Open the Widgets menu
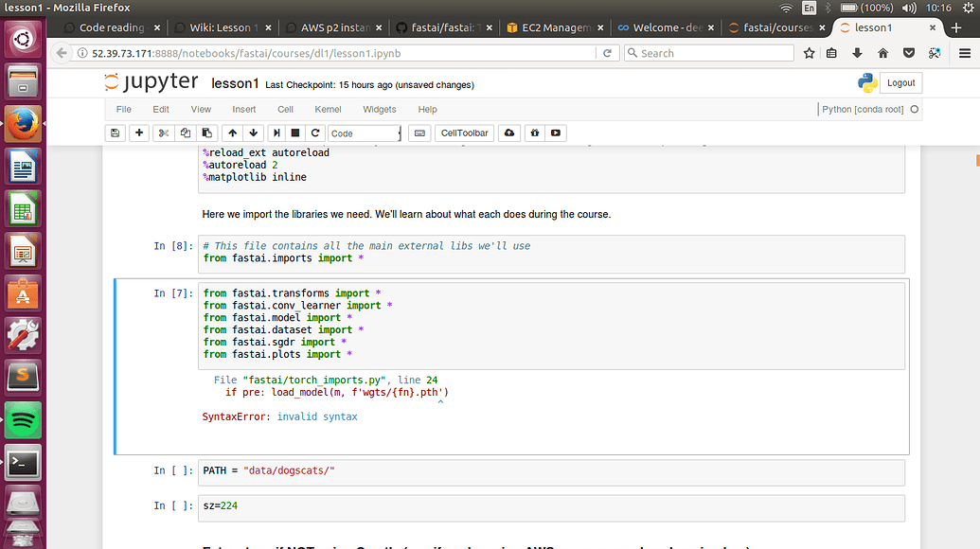The width and height of the screenshot is (980, 549). (380, 110)
